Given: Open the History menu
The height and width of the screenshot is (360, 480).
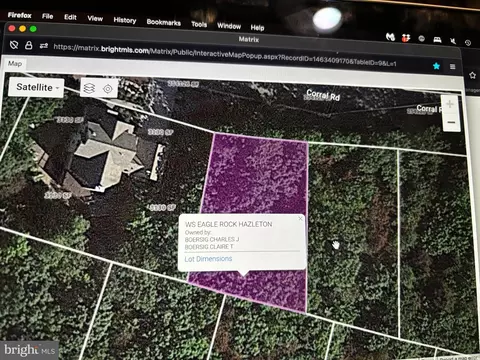Looking at the screenshot, I should pyautogui.click(x=125, y=20).
